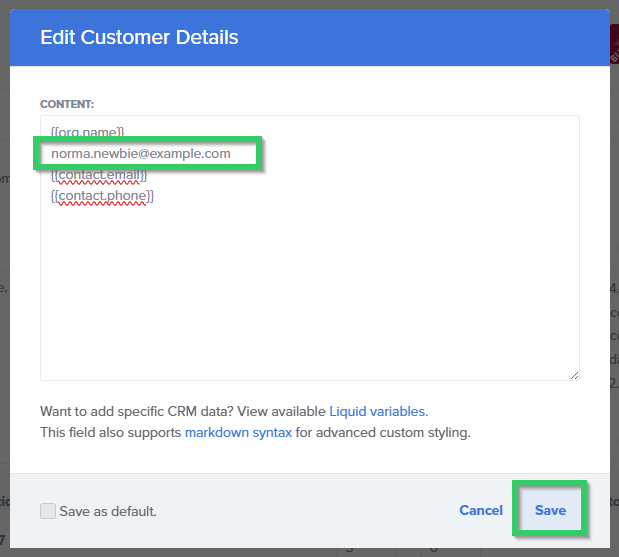The image size is (619, 557).
Task: Open the markdown syntax link
Action: click(238, 433)
